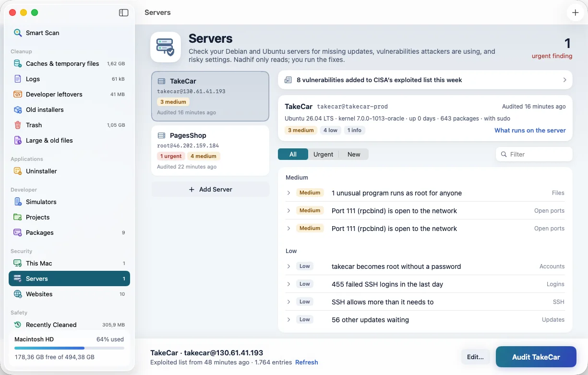Click the Packages terminal icon
The width and height of the screenshot is (588, 375).
pyautogui.click(x=18, y=232)
